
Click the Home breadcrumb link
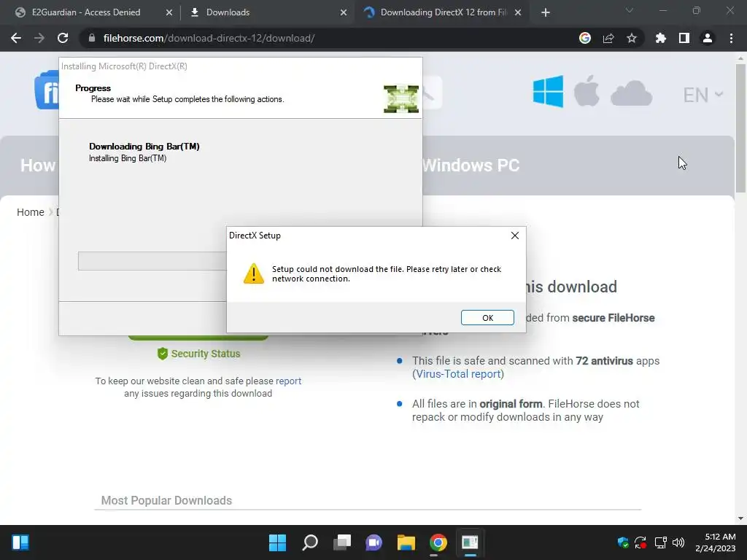pyautogui.click(x=31, y=212)
